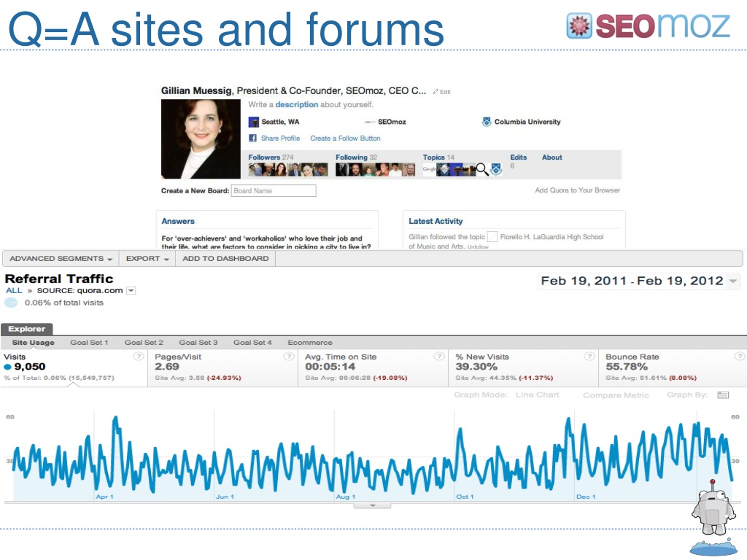Viewport: 747px width, 560px height.
Task: Click the SEOmoz flower logo icon
Action: click(579, 26)
